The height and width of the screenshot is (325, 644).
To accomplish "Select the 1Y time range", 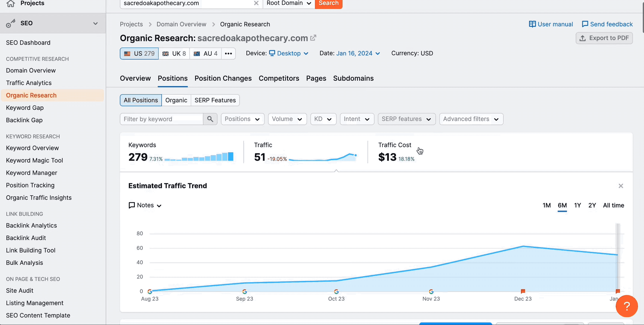I will [577, 206].
